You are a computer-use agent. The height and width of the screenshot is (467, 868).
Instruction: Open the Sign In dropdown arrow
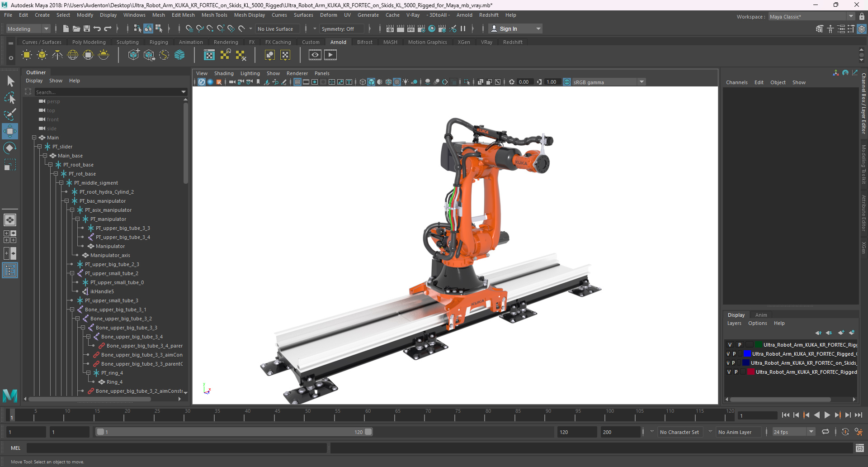pos(538,29)
